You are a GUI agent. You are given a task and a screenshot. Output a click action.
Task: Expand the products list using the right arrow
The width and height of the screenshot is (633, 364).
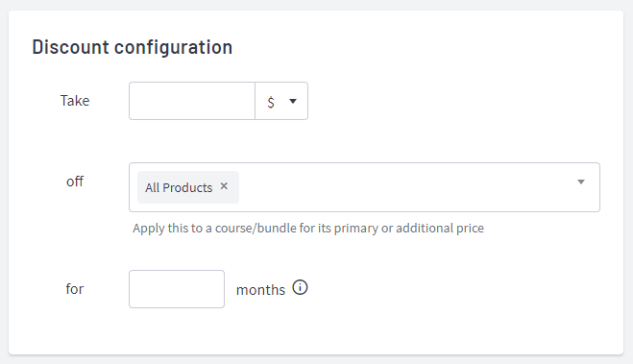(x=581, y=182)
